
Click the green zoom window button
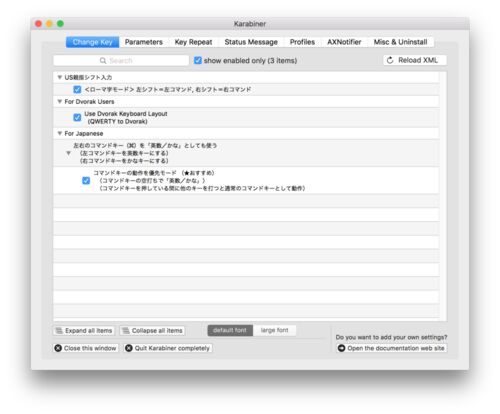[x=60, y=24]
